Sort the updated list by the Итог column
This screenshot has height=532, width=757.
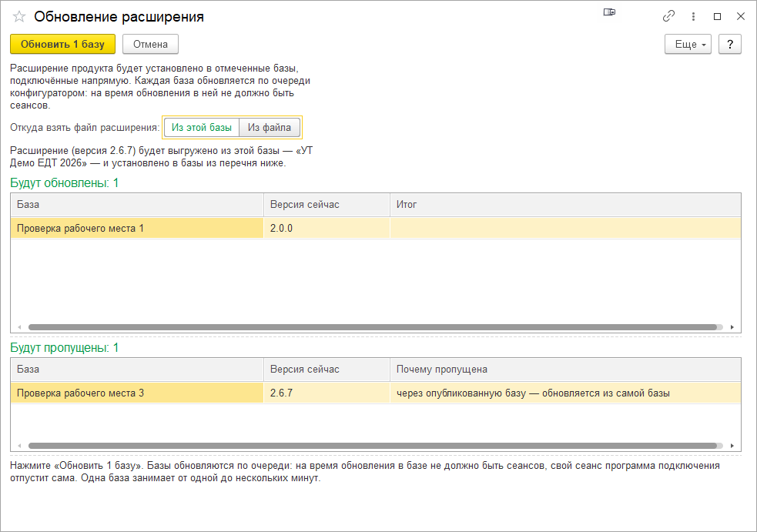click(x=565, y=205)
